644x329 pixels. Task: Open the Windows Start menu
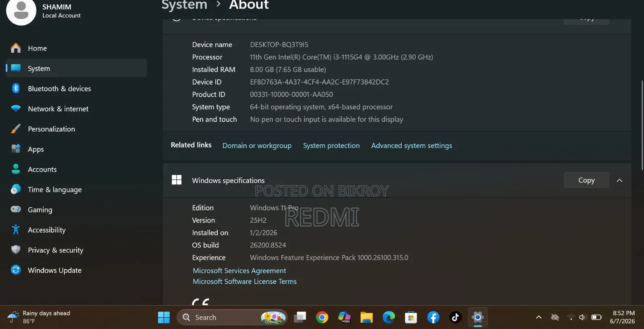pyautogui.click(x=164, y=317)
